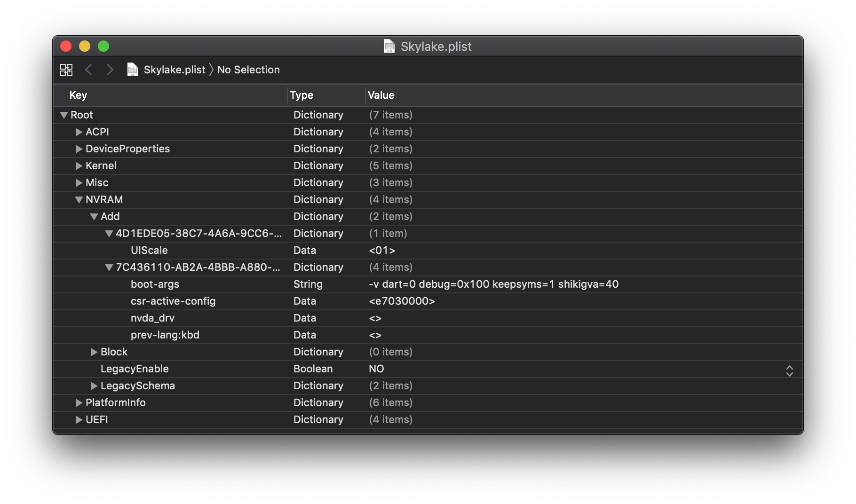Expand the LegacySchema dictionary
This screenshot has width=856, height=504.
[x=94, y=386]
